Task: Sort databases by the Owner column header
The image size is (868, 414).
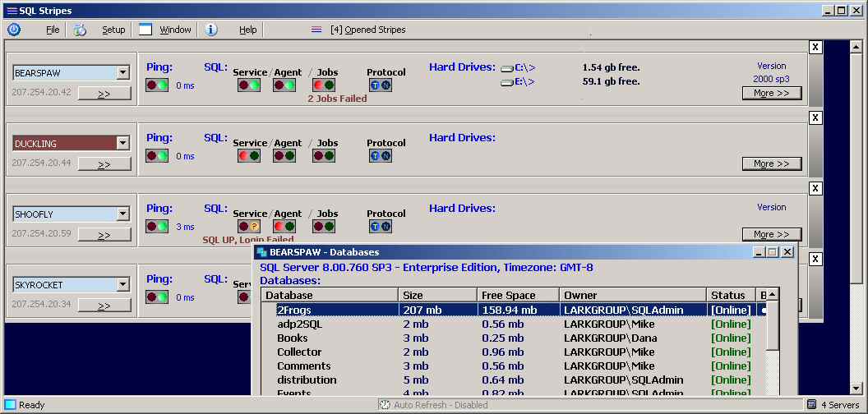Action: coord(633,295)
